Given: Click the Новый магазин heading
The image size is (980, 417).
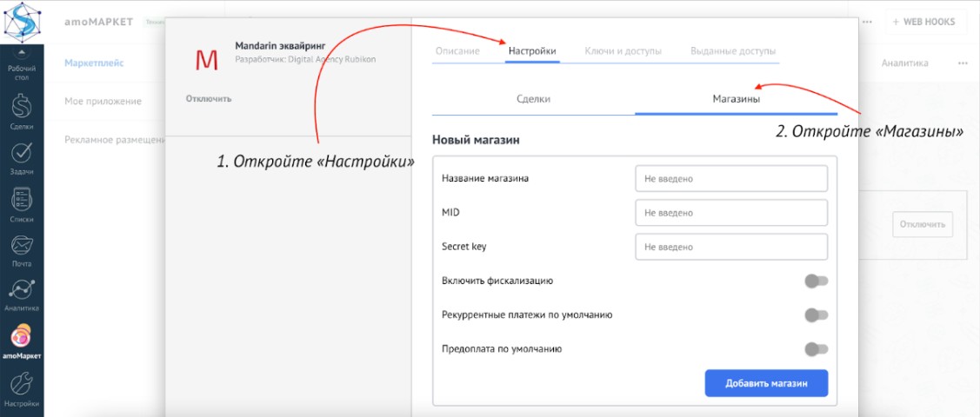Looking at the screenshot, I should point(476,141).
